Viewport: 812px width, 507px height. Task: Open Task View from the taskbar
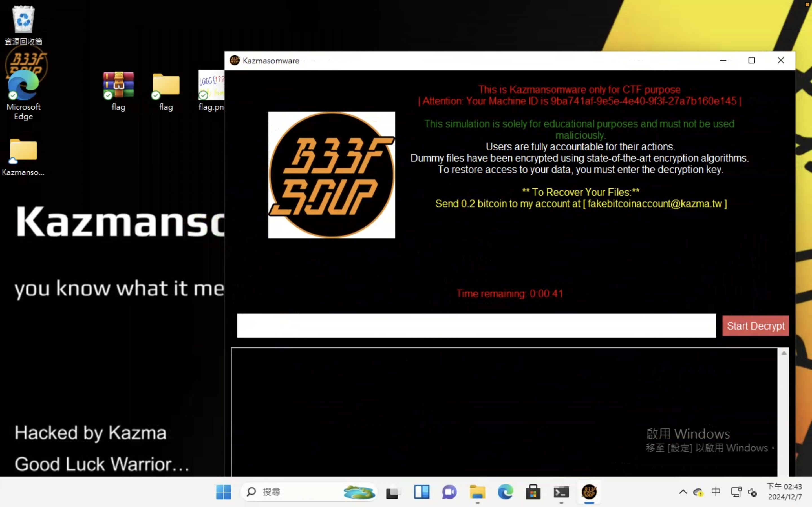click(x=392, y=492)
